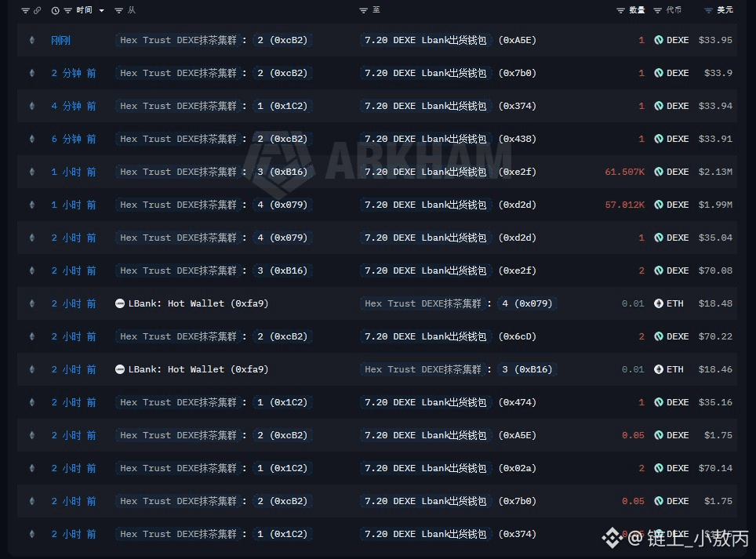This screenshot has height=559, width=756.
Task: Click sender address 1 (0x1C2) in the $33.94 row
Action: tap(282, 106)
